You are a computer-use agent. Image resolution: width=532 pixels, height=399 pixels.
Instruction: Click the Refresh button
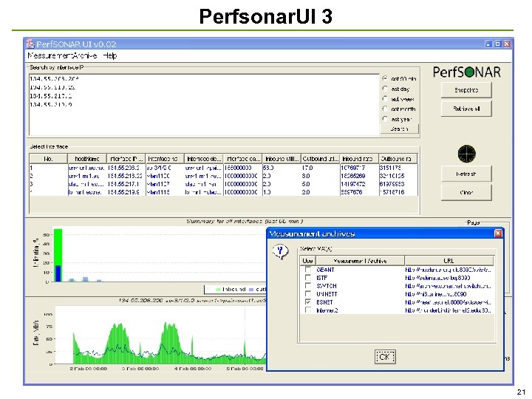tap(466, 174)
